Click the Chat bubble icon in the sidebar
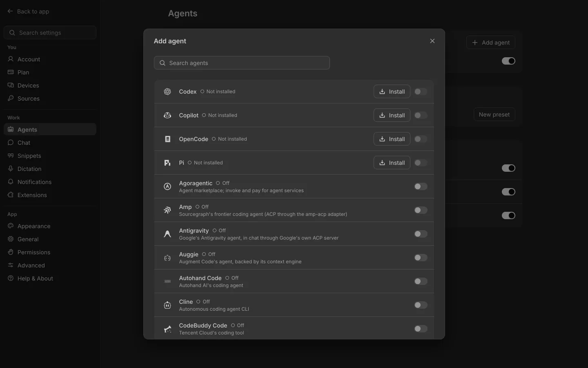Screen dimensions: 588x368 coord(11,143)
